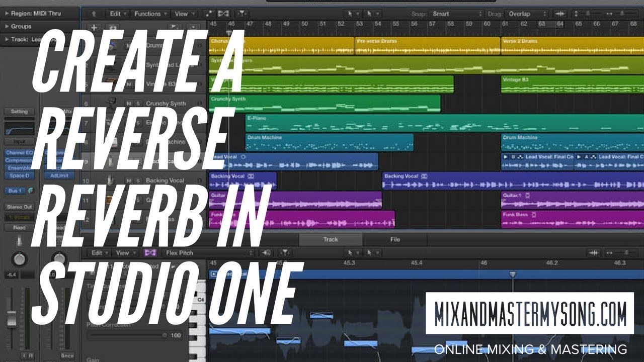Image resolution: width=644 pixels, height=362 pixels.
Task: Click the add new track plus button
Action: (94, 28)
